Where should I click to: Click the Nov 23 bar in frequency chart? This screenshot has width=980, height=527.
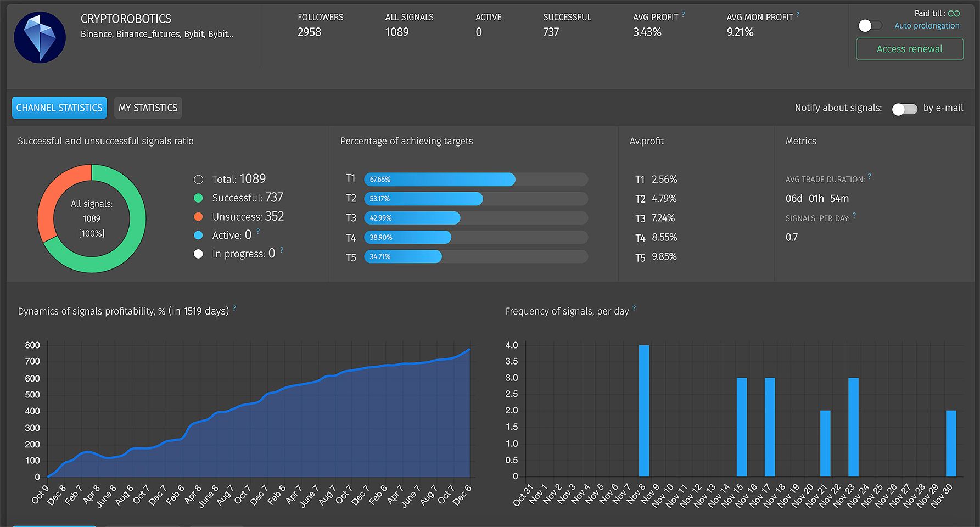853,427
